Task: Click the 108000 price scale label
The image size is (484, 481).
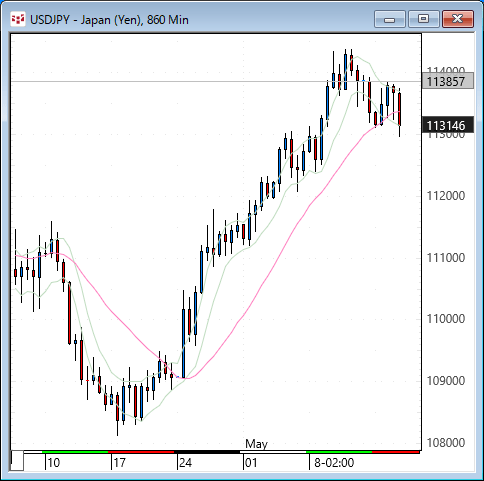Action: [x=446, y=443]
